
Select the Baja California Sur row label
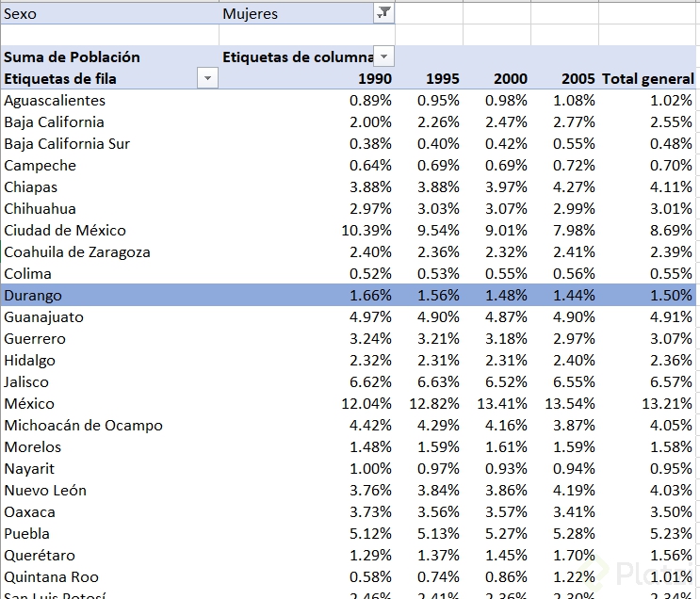(67, 144)
